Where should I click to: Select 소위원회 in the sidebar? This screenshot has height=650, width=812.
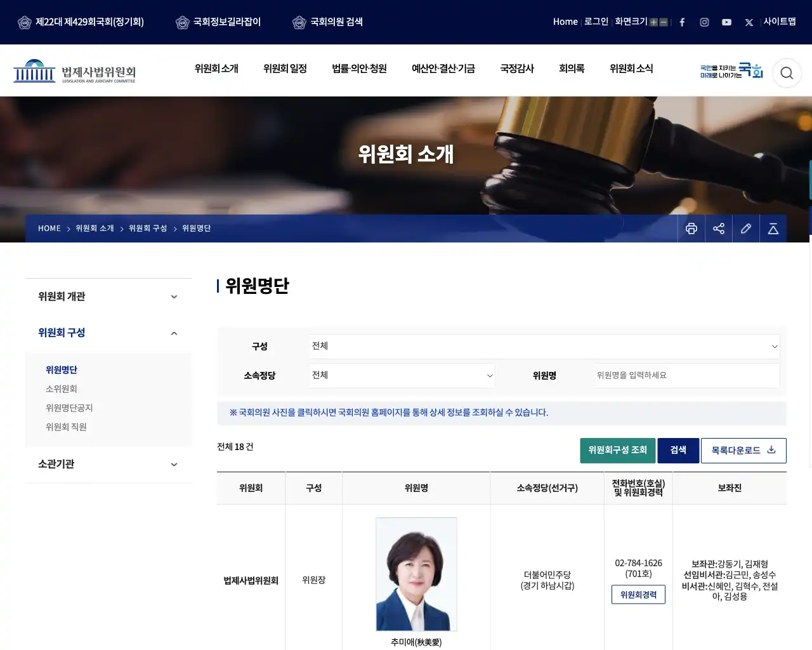62,389
